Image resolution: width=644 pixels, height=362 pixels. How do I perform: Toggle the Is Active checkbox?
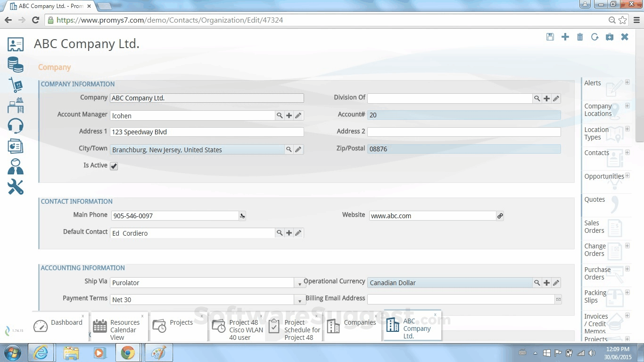tap(114, 166)
